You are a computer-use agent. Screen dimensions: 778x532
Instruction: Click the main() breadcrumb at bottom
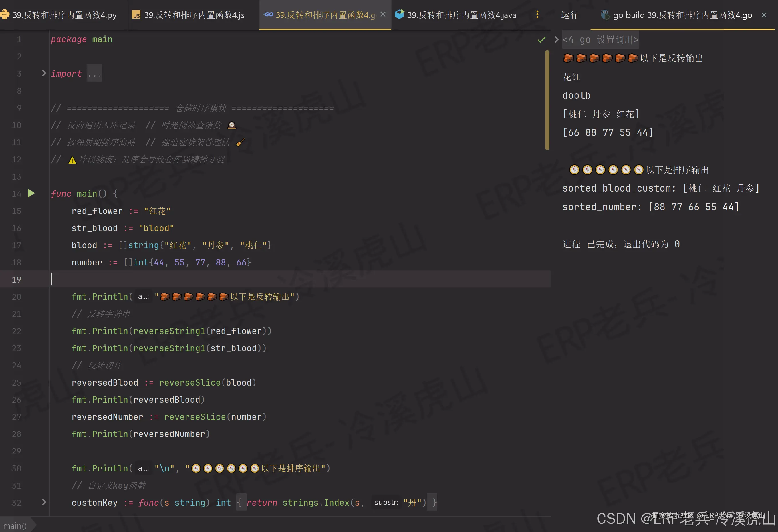pyautogui.click(x=15, y=525)
